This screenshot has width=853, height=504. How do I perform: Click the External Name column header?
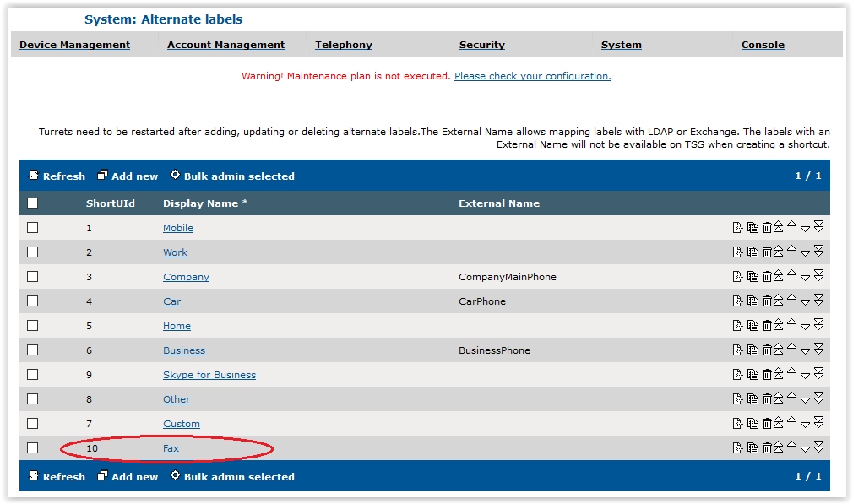(x=499, y=203)
